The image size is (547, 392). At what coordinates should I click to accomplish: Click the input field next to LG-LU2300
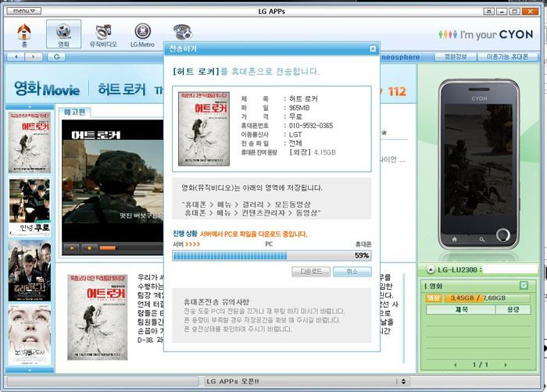[511, 269]
